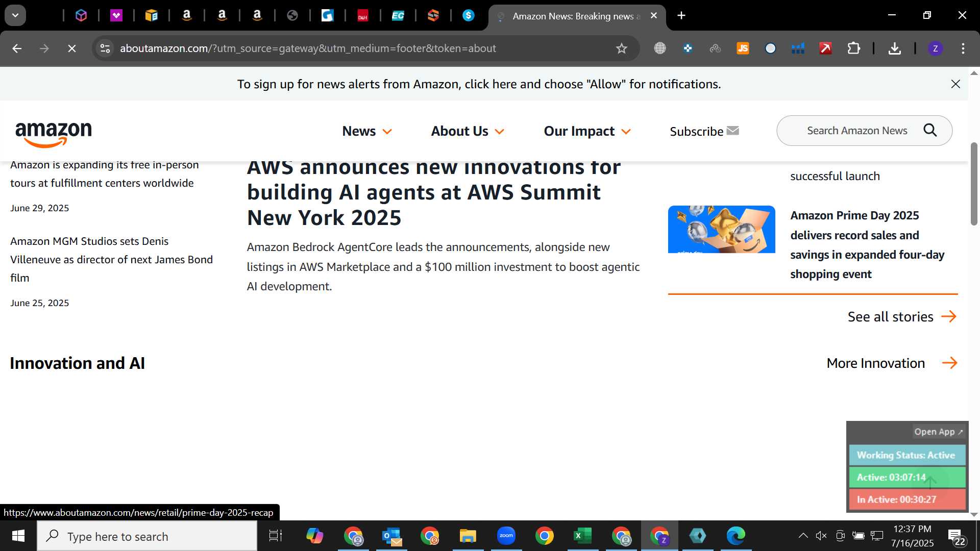Open the orange JS extension
The image size is (980, 551).
pyautogui.click(x=743, y=48)
